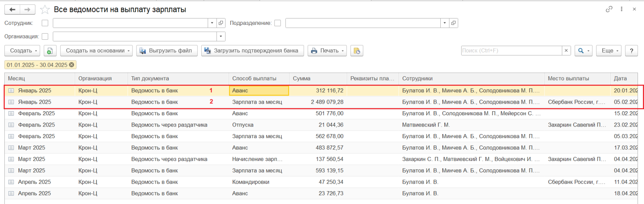This screenshot has width=644, height=204.
Task: Enable the Подразделение filter checkbox
Action: tap(277, 23)
